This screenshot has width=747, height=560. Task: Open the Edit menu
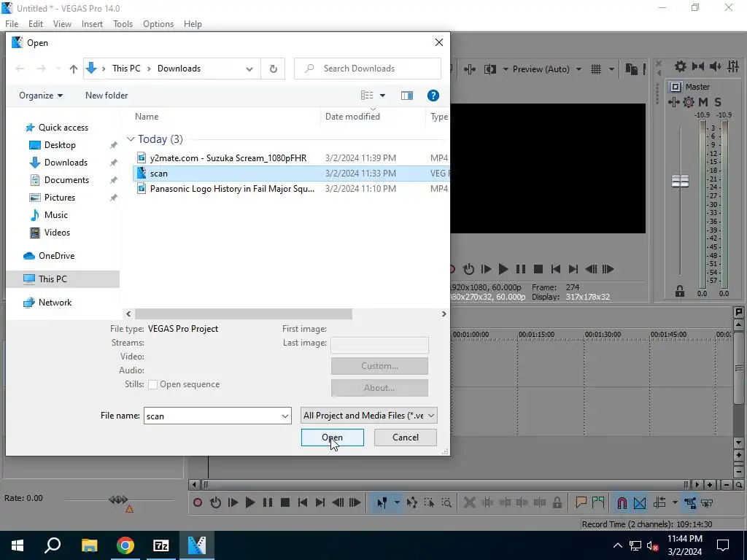click(x=36, y=24)
